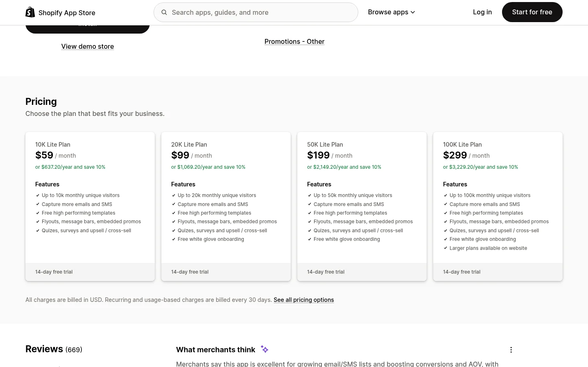Click the Reviews (669) heading
The image size is (588, 367).
coord(54,349)
